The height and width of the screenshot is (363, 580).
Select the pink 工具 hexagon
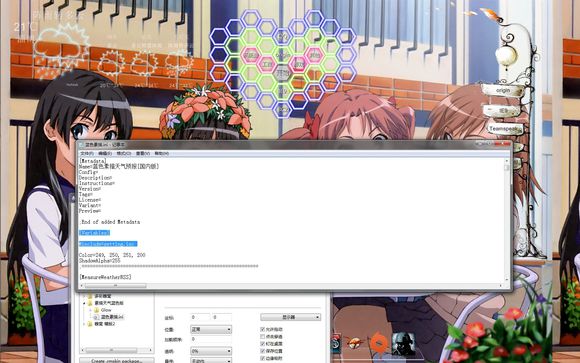point(267,64)
